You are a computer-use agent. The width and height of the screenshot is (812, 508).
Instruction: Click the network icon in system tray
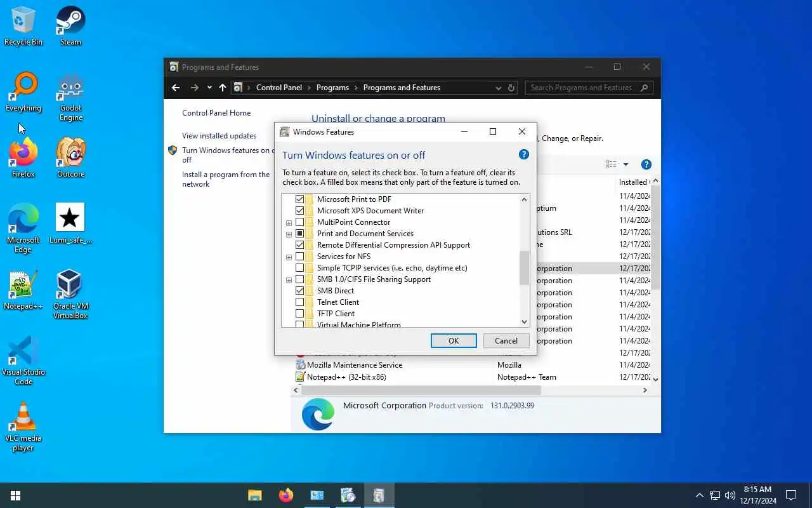715,495
